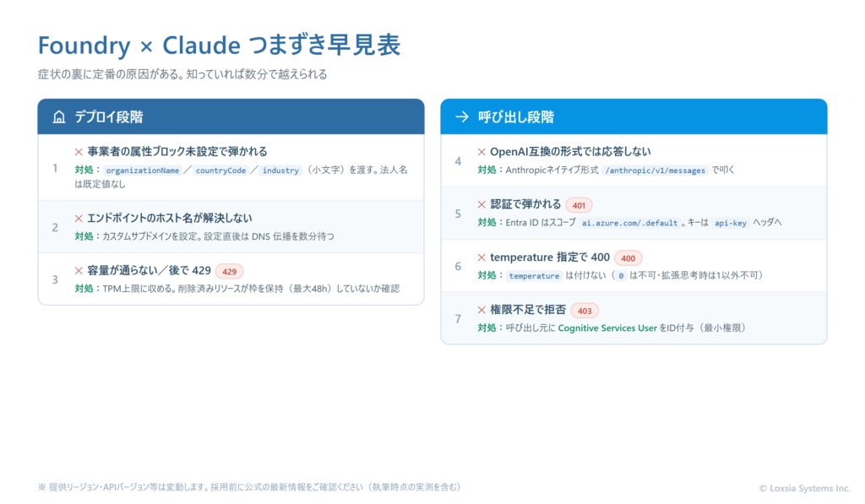
Task: Click the row number 7
Action: point(458,319)
